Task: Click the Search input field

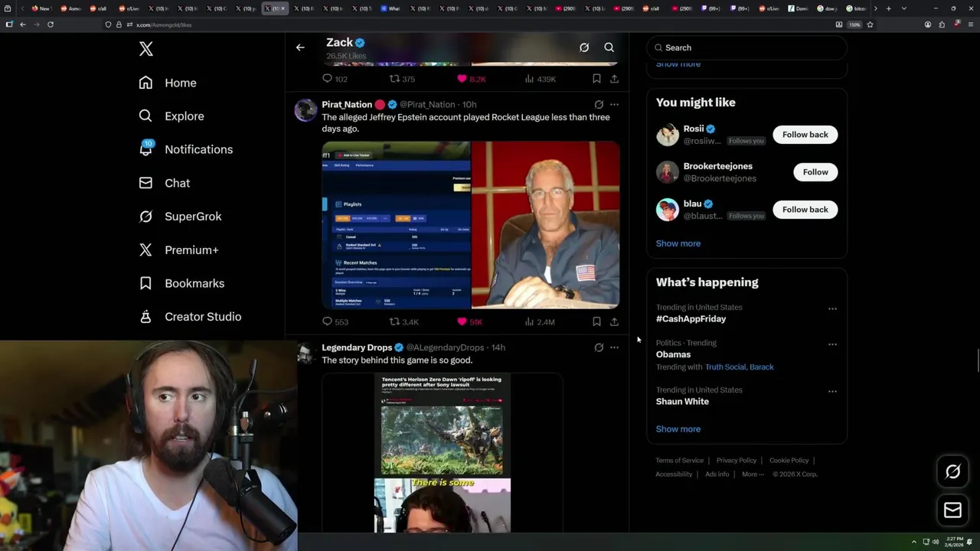Action: pos(746,47)
